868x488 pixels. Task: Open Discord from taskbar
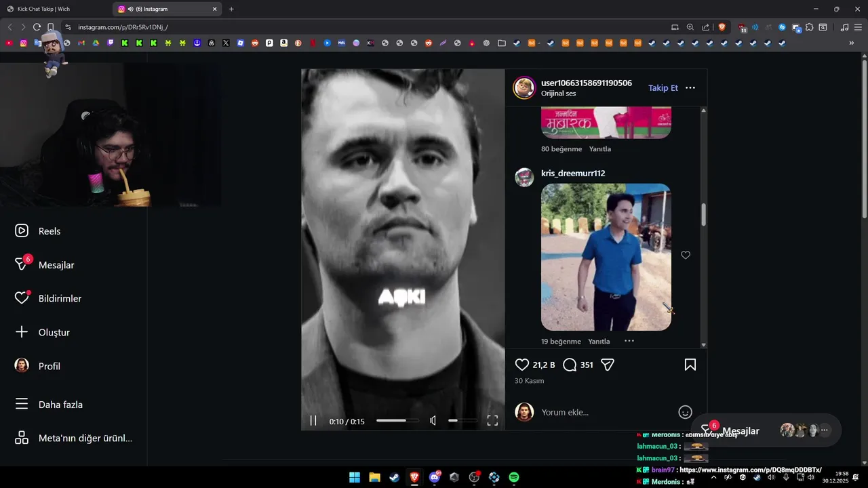tap(435, 477)
